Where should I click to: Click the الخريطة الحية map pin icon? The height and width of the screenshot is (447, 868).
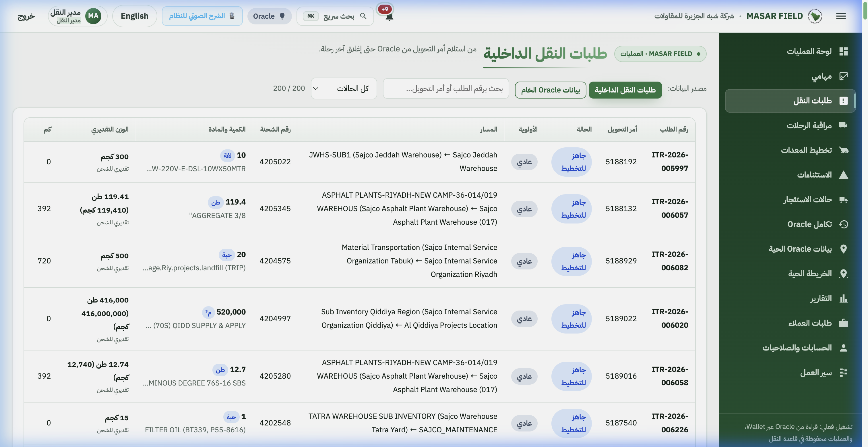843,273
